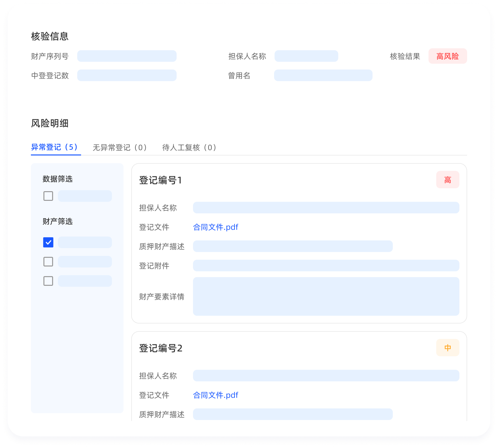Click the 担保人名称 field in 核验信息
Image resolution: width=498 pixels, height=448 pixels.
tap(306, 56)
